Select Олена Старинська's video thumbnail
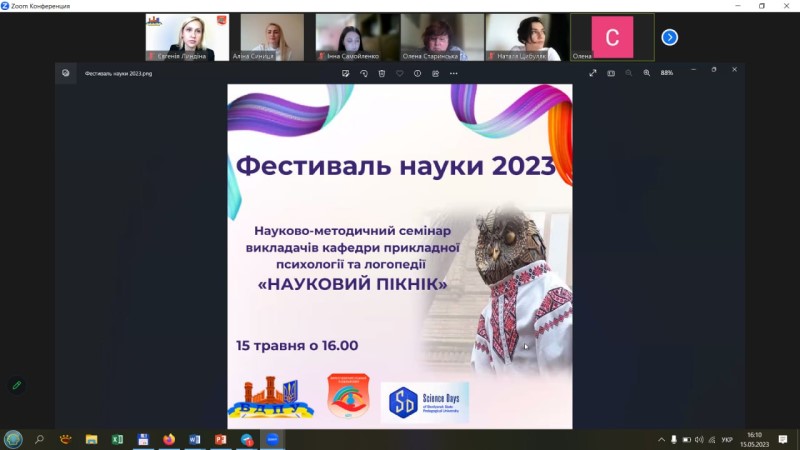 (442, 37)
